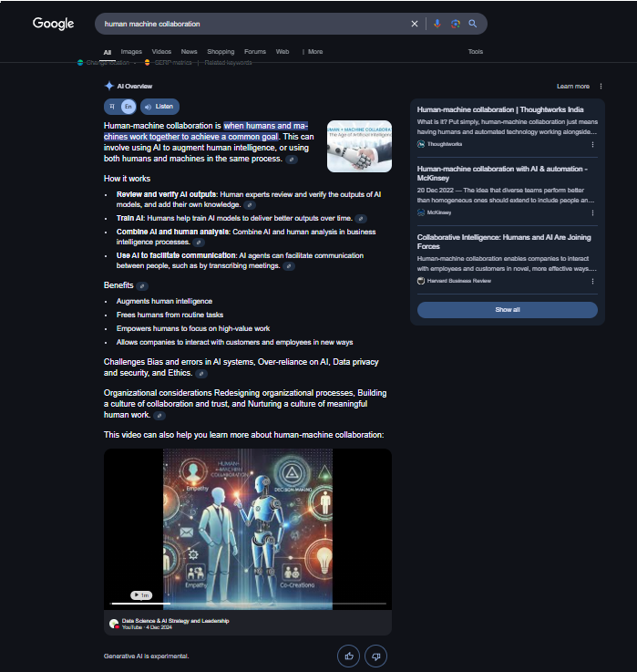Click the Google logo
Viewport: 637px width, 672px height.
tap(53, 24)
